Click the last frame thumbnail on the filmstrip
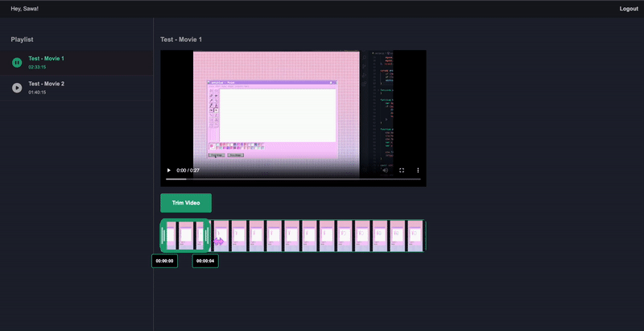Image resolution: width=644 pixels, height=331 pixels. 415,236
